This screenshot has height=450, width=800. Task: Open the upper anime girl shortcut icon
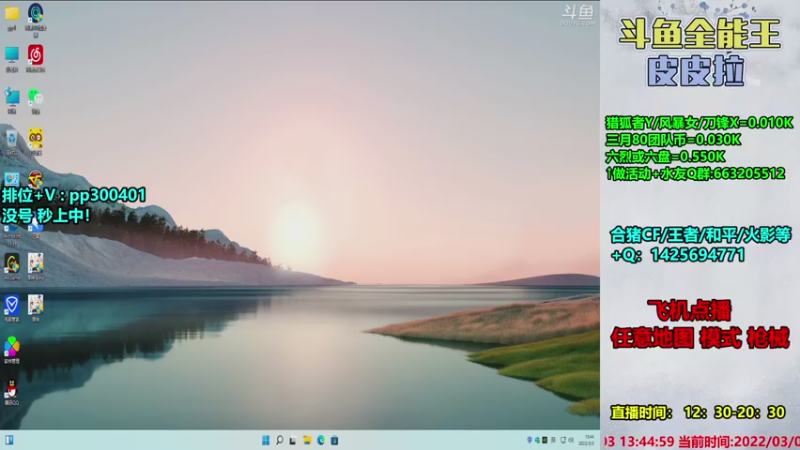click(35, 263)
